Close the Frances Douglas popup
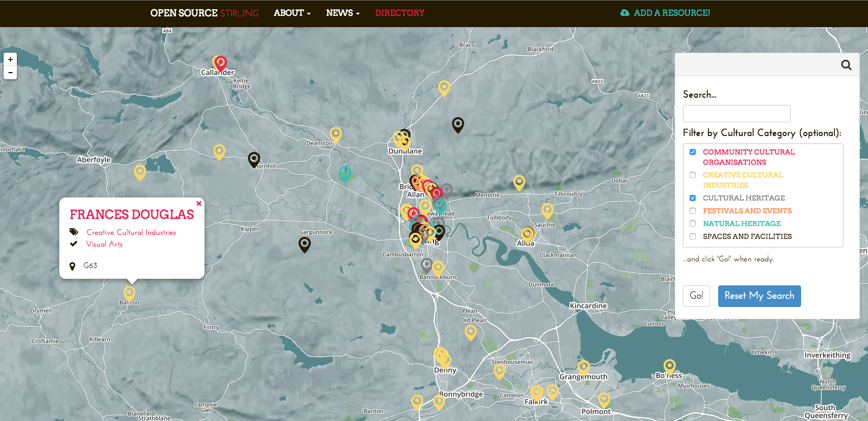Viewport: 868px width, 421px height. 199,204
